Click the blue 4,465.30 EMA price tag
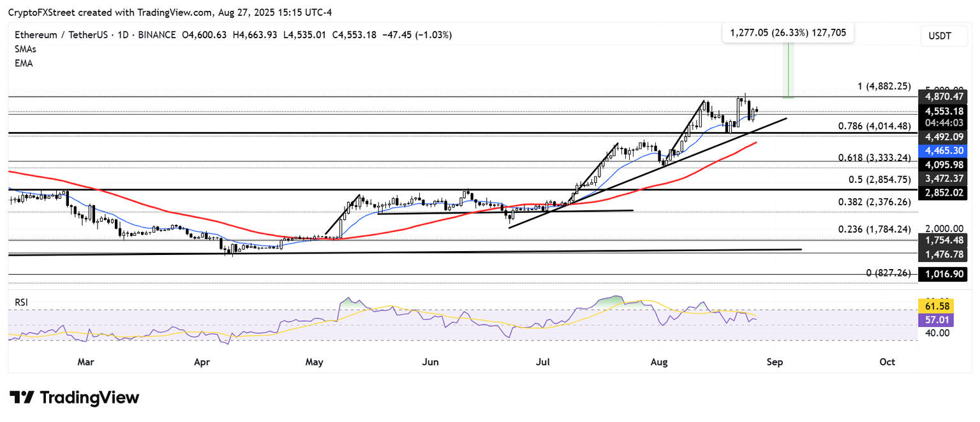The height and width of the screenshot is (422, 980). [942, 150]
